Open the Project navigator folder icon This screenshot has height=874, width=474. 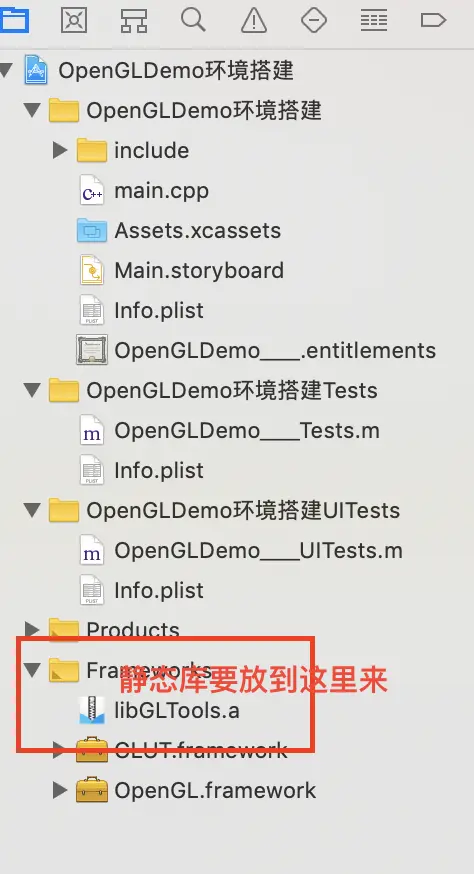(13, 20)
